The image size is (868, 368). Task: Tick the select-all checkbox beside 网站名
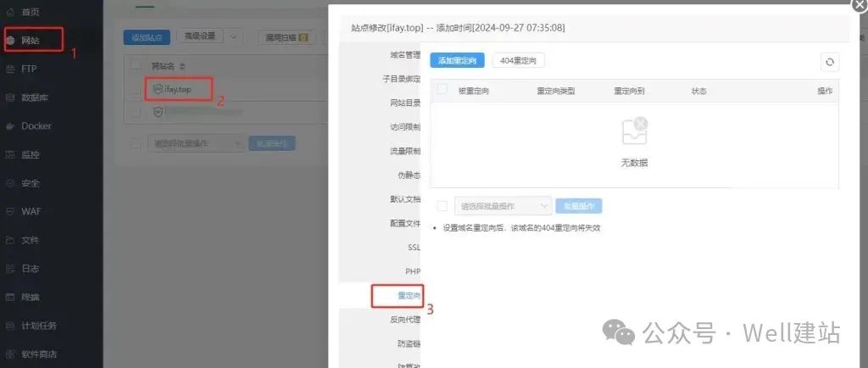pyautogui.click(x=136, y=66)
